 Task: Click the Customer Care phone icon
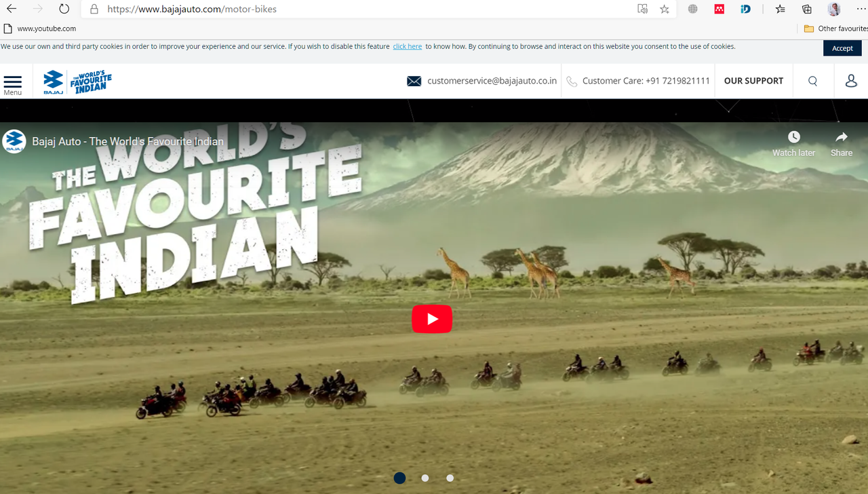coord(572,81)
